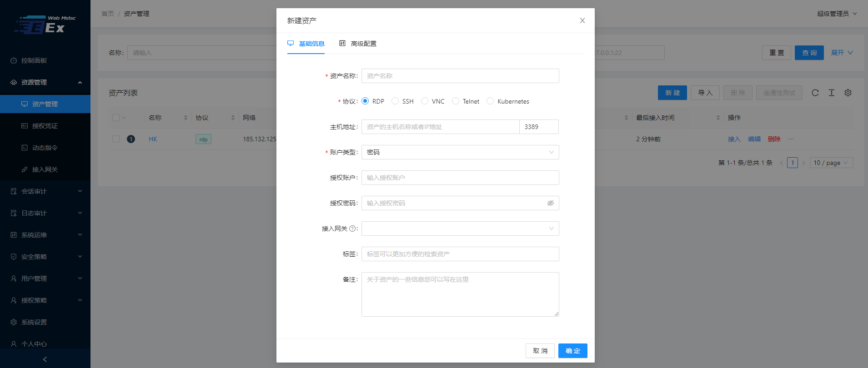Click the 授权密码 input field
This screenshot has width=868, height=368.
pos(454,203)
